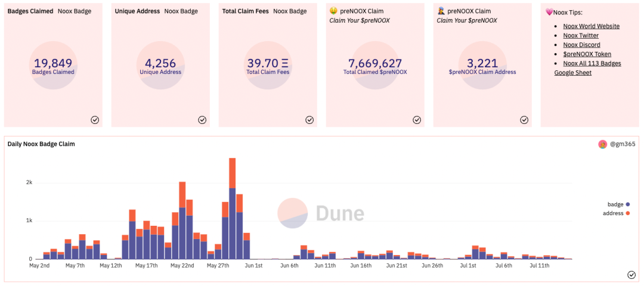The image size is (644, 286).
Task: Click the checkmark icon on Total Claimed $preNOOX card
Action: [x=416, y=120]
